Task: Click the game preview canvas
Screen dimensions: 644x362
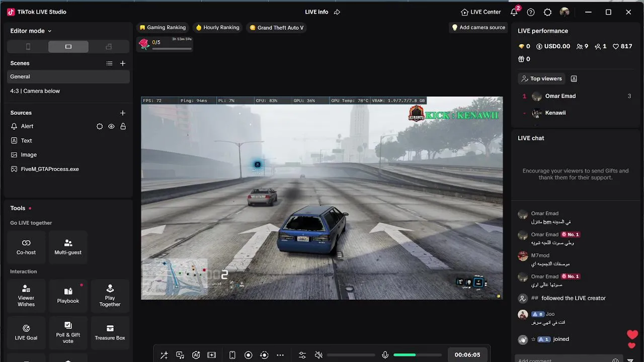Action: (322, 198)
